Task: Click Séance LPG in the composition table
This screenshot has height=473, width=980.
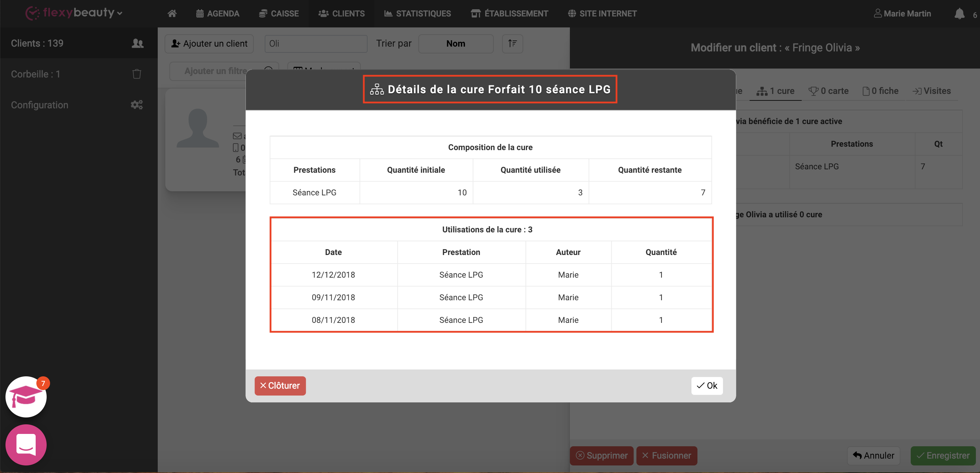Action: tap(315, 192)
